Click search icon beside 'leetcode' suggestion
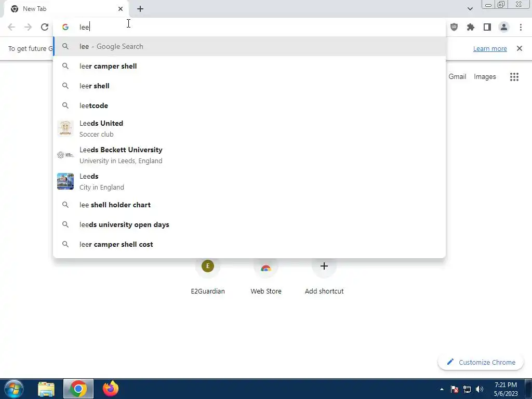Image resolution: width=532 pixels, height=399 pixels. pyautogui.click(x=65, y=105)
